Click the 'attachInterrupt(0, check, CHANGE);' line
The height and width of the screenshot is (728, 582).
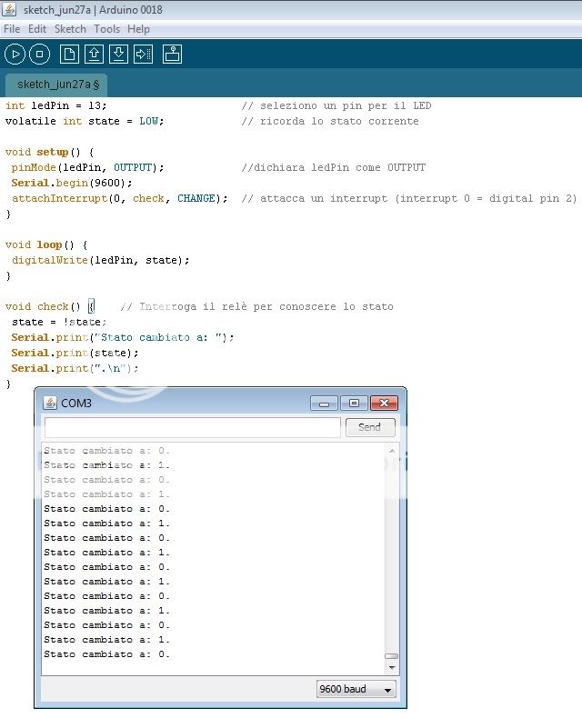[120, 199]
